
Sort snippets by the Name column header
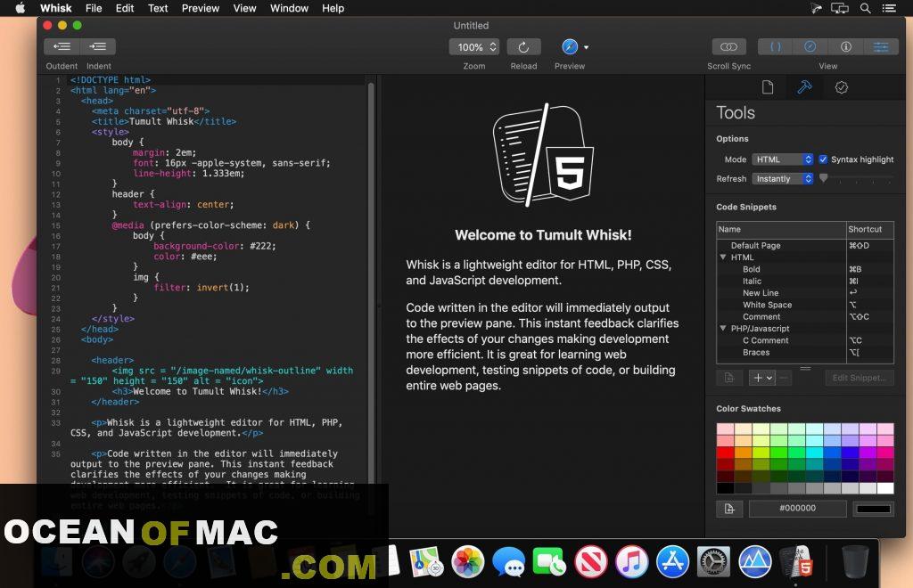pos(781,229)
